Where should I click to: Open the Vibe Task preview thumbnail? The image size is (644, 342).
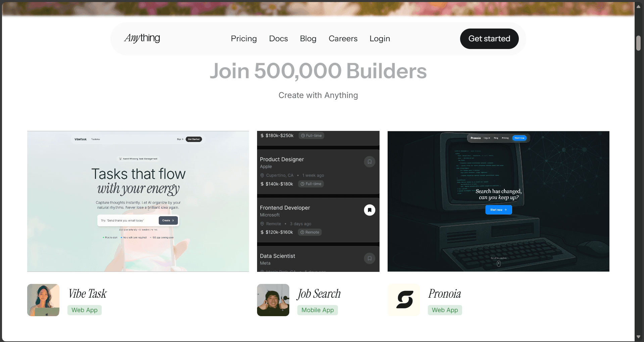138,201
